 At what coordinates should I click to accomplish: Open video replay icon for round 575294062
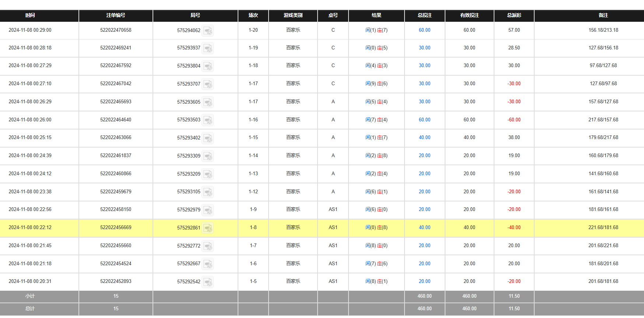[x=208, y=31]
